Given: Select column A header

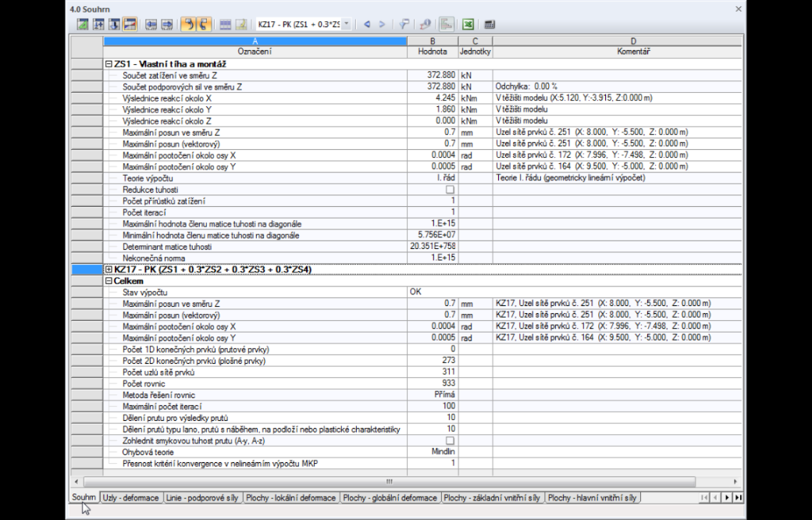Looking at the screenshot, I should click(x=255, y=41).
